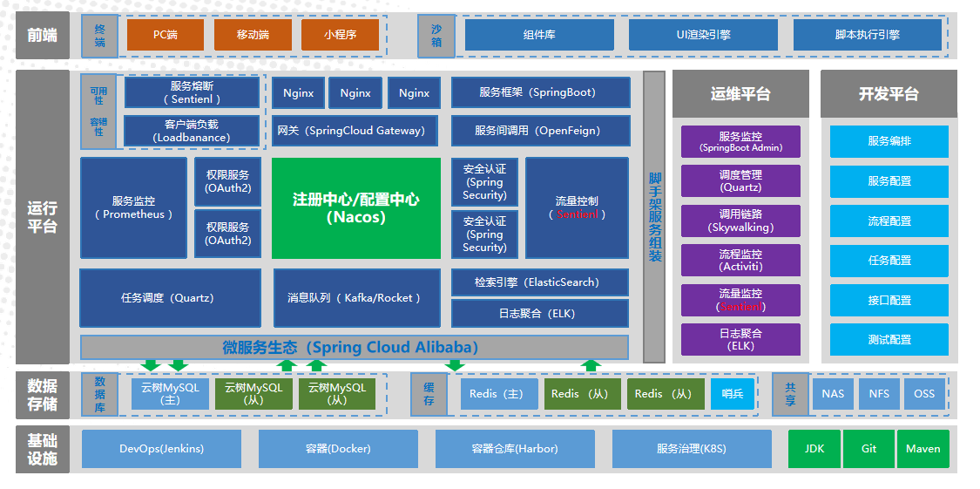Click the 服务间调用 (OpenFeign) box
Viewport: 980px width, 489px height.
point(541,131)
